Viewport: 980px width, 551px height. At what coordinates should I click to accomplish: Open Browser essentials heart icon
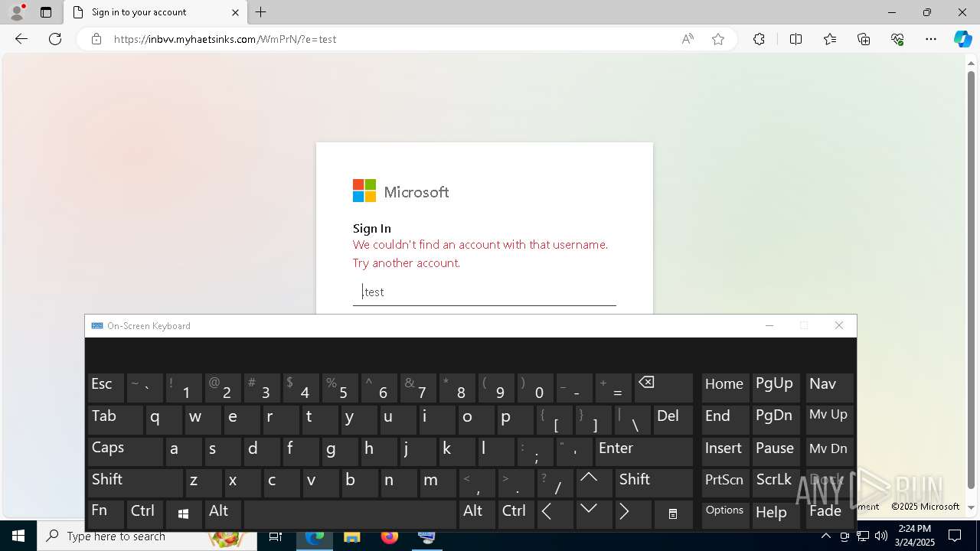click(897, 39)
